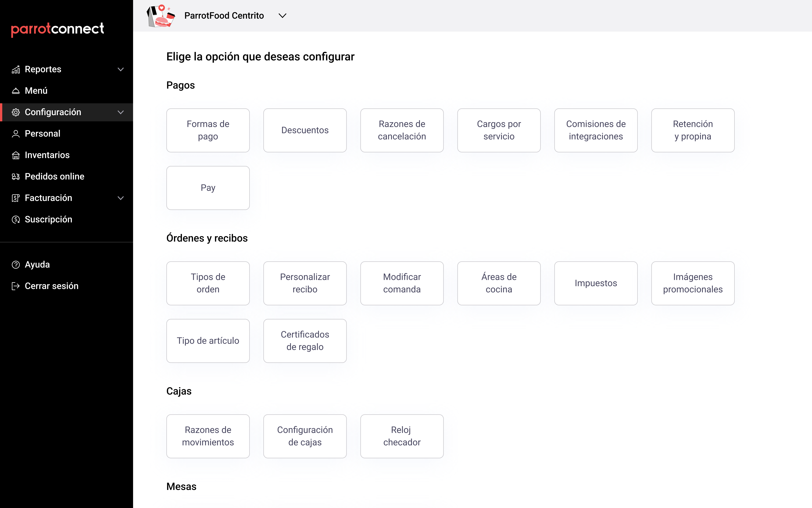Click the Pedidos online scooter icon
812x508 pixels.
tap(16, 177)
